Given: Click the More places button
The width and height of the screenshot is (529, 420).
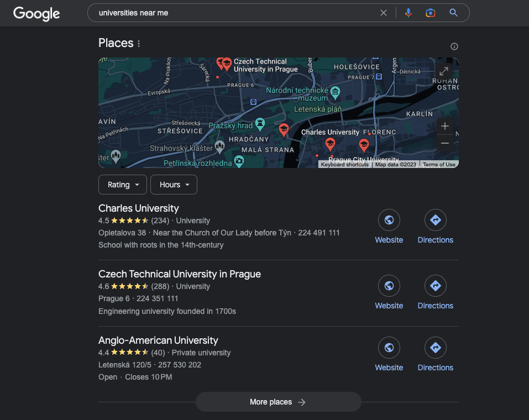Looking at the screenshot, I should click(x=279, y=402).
